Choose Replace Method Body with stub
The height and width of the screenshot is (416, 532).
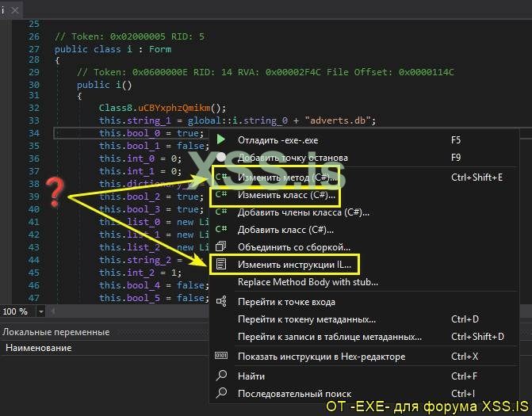point(364,282)
